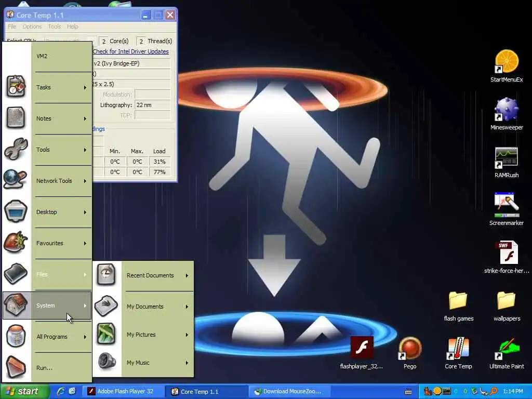This screenshot has height=399, width=532.
Task: Launch Pego desktop shortcut
Action: (410, 353)
